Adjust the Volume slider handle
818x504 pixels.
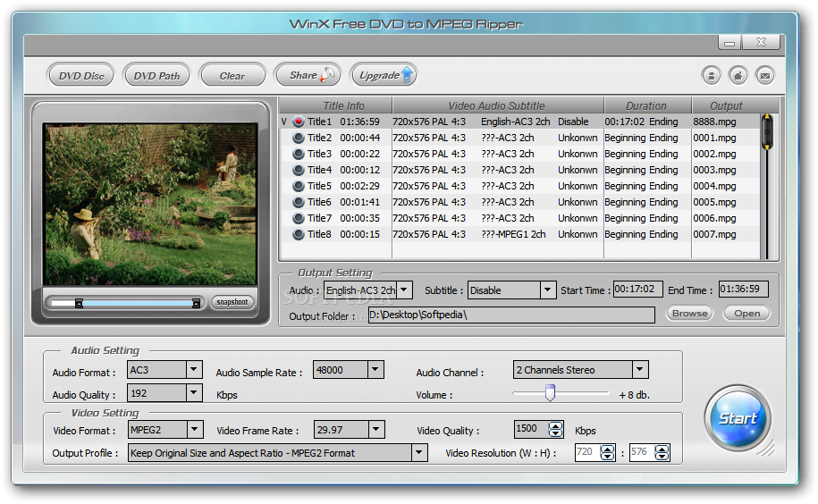550,393
